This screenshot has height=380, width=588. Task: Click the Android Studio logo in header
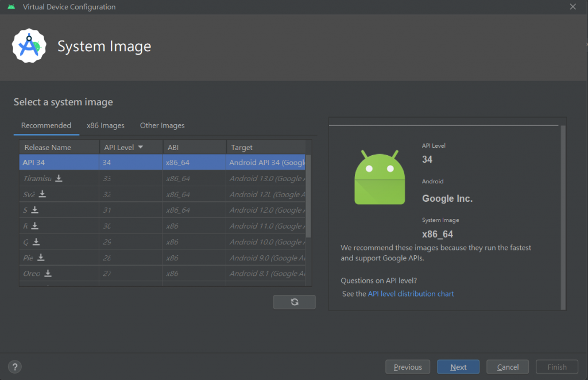pos(29,46)
